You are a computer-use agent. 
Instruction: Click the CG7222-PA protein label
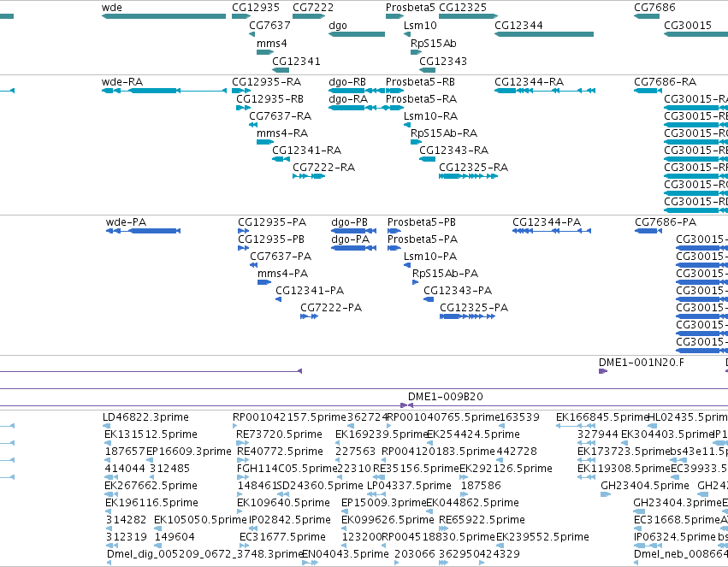point(331,308)
